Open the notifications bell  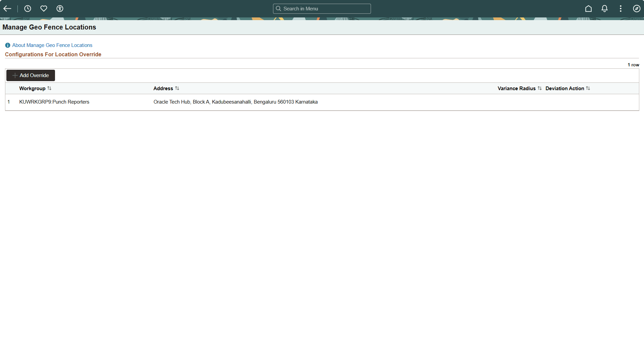click(604, 8)
